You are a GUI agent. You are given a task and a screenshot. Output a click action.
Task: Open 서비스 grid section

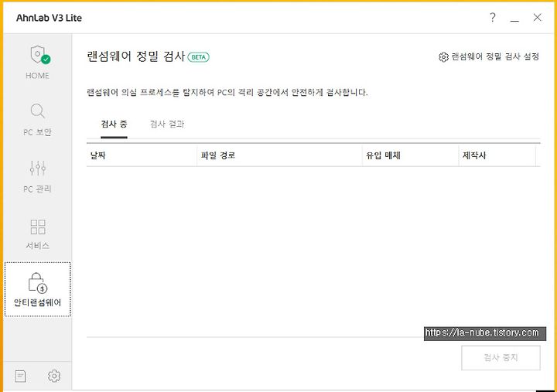point(38,227)
